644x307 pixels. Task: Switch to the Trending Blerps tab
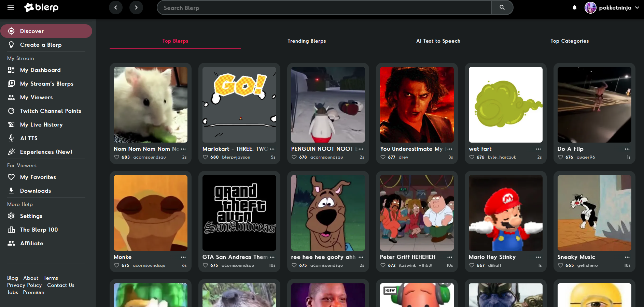(x=307, y=41)
